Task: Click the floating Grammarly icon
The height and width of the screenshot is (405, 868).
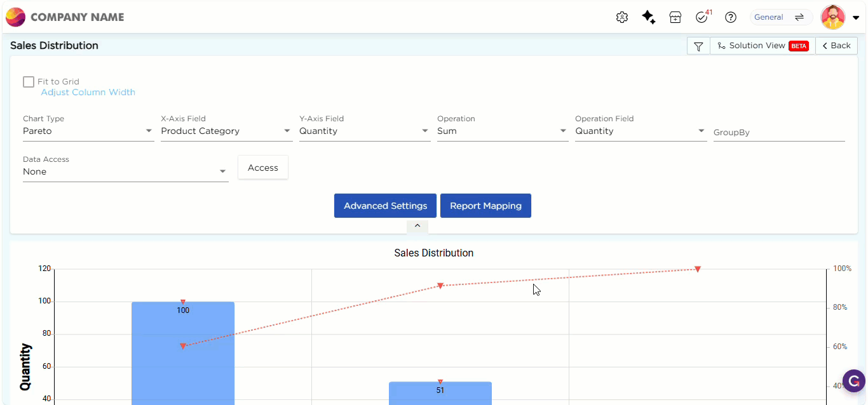Action: (853, 381)
